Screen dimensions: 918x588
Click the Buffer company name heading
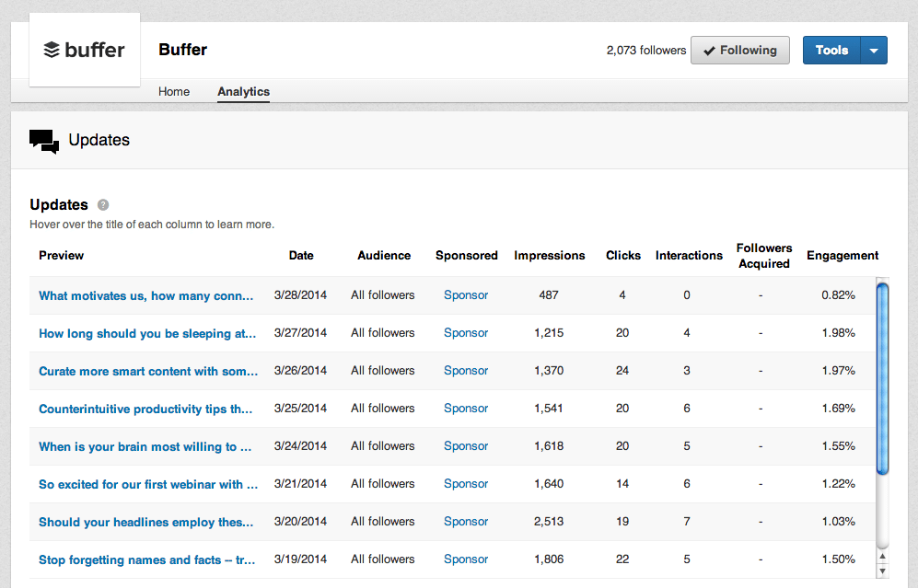[x=182, y=50]
